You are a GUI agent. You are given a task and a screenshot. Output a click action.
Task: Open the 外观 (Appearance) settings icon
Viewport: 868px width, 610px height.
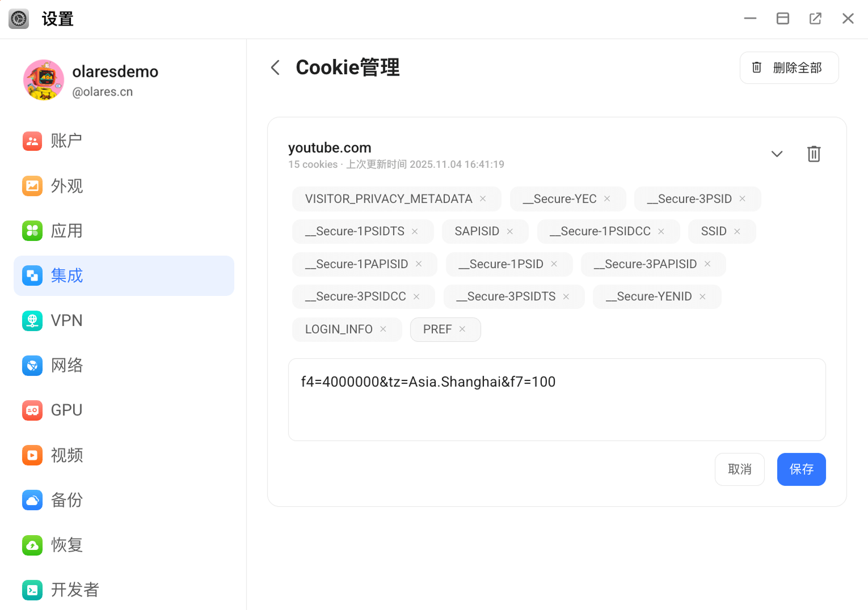32,185
